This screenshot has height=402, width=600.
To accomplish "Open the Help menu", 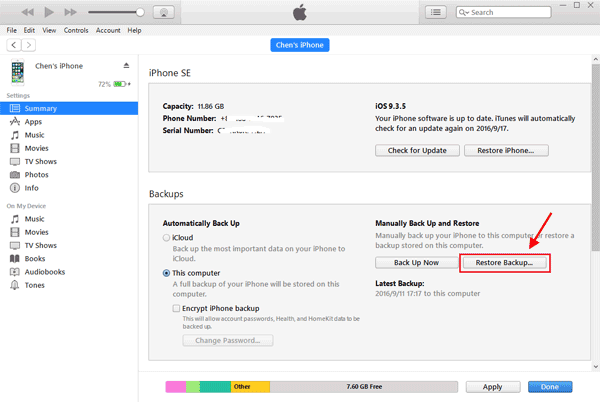I will point(134,30).
